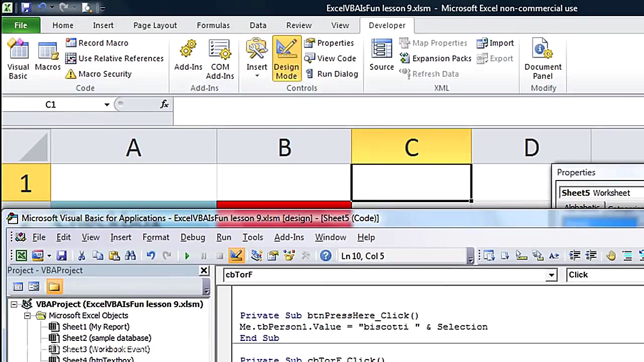Toggle Design Mode in Developer ribbon
Viewport: 644px width, 362px height.
click(286, 58)
